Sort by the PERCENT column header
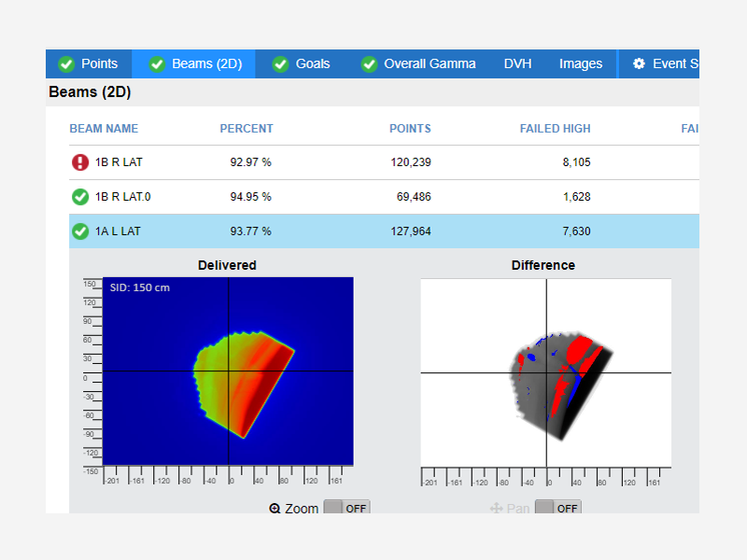747x560 pixels. click(x=247, y=129)
